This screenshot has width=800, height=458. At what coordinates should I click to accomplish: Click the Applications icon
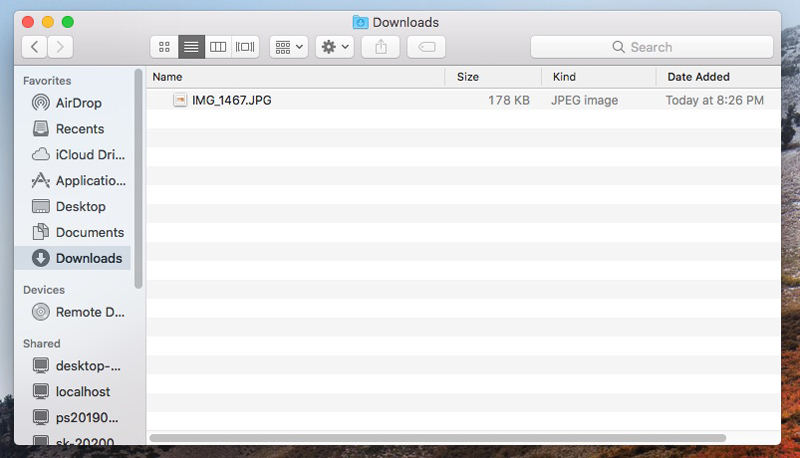[41, 181]
